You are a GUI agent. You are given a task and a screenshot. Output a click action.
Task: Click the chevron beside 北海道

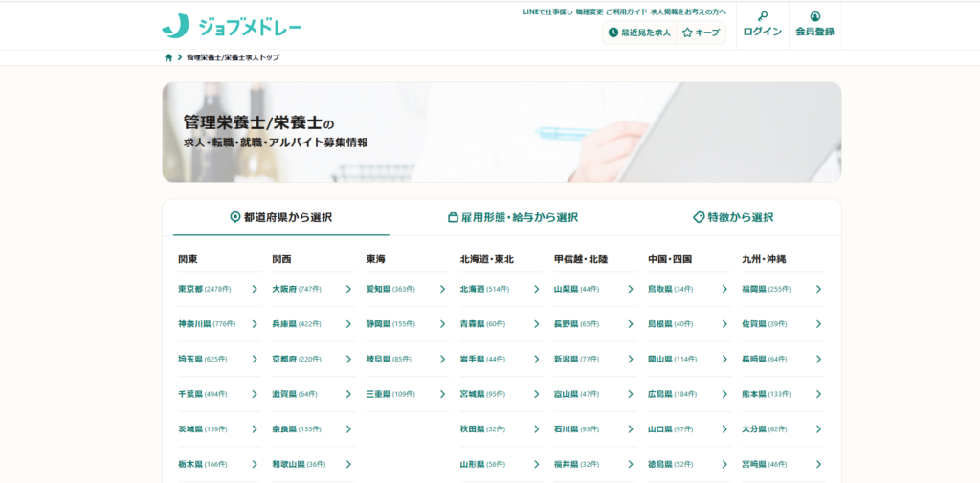coord(537,289)
